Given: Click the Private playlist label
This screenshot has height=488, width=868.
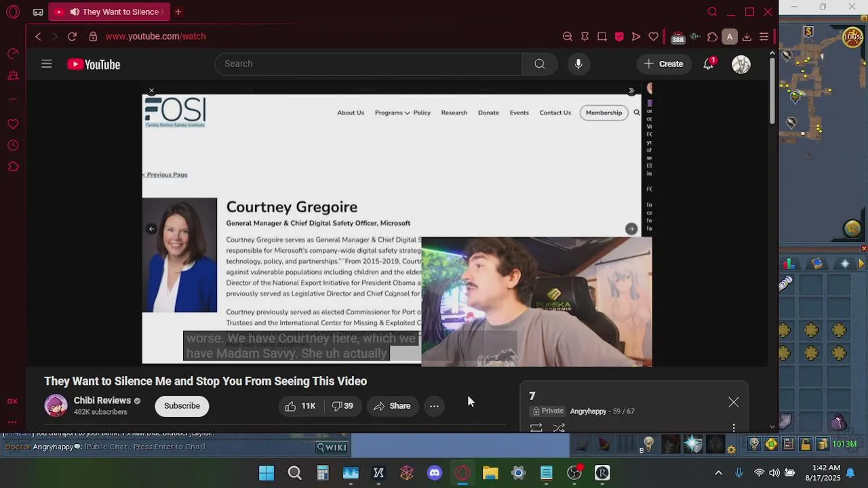Looking at the screenshot, I should (x=548, y=411).
